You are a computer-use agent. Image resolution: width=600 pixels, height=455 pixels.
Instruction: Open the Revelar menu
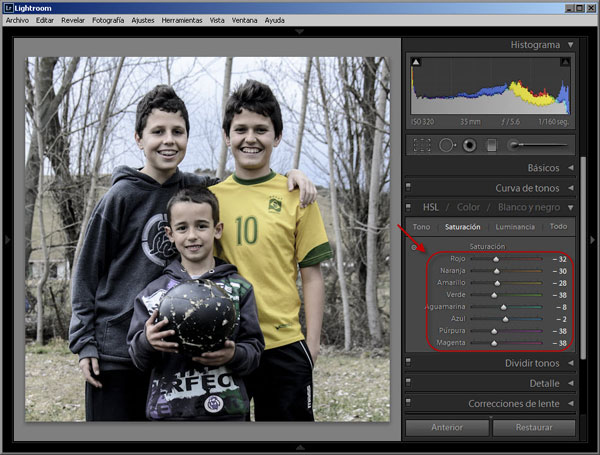click(x=73, y=20)
